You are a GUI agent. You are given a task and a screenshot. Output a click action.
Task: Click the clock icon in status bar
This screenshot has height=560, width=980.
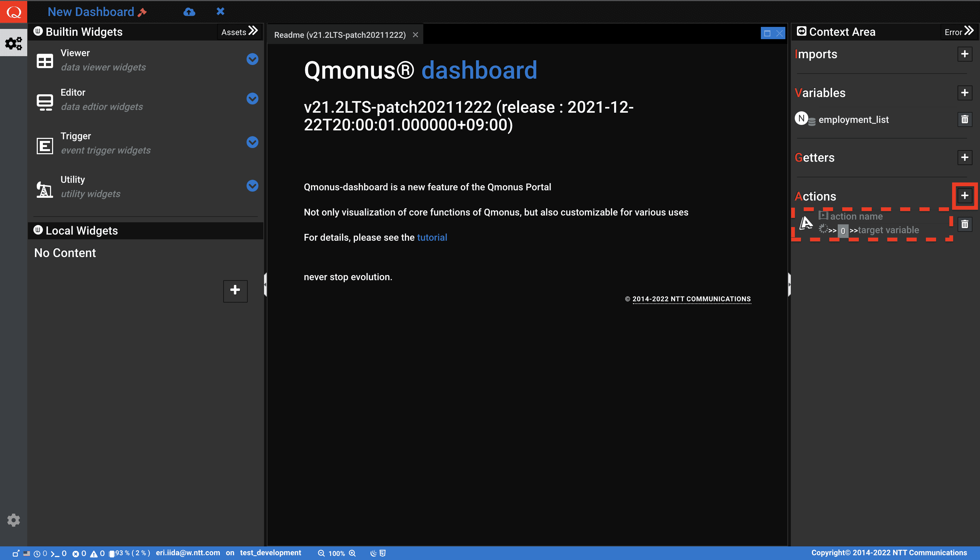(37, 554)
